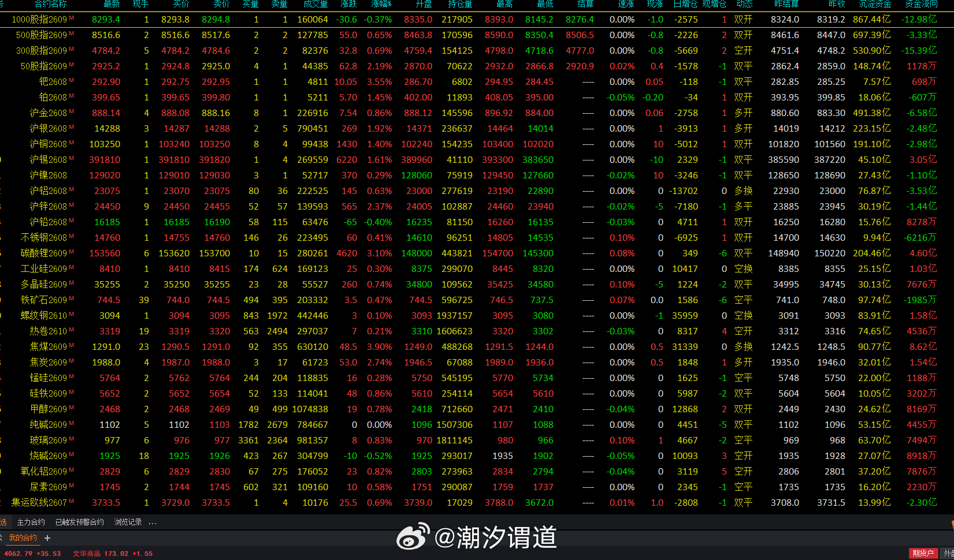Select the 甲醇2609 contract name
The height and width of the screenshot is (560, 954).
coord(49,409)
